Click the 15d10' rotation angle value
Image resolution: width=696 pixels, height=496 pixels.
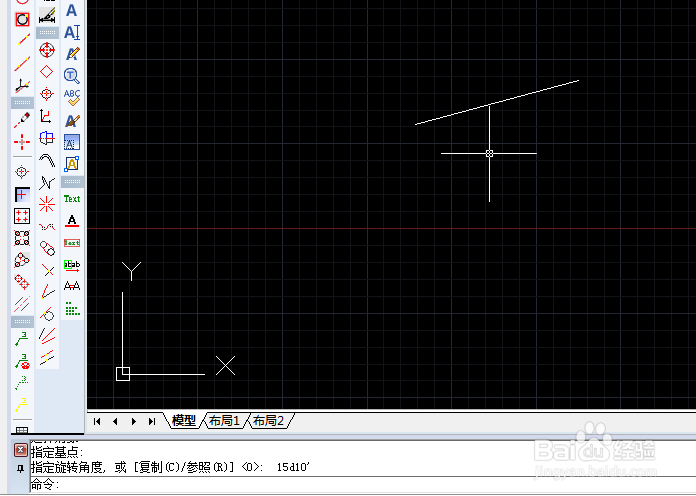coord(293,467)
